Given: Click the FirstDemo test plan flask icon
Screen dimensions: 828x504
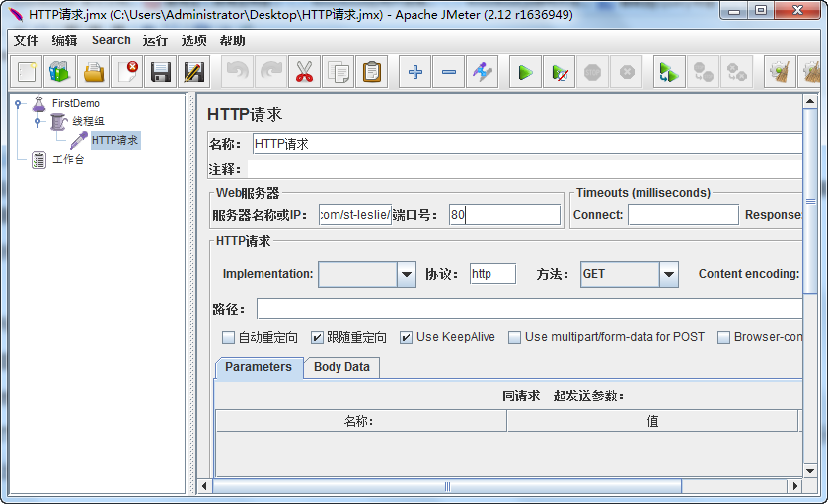Looking at the screenshot, I should 39,103.
